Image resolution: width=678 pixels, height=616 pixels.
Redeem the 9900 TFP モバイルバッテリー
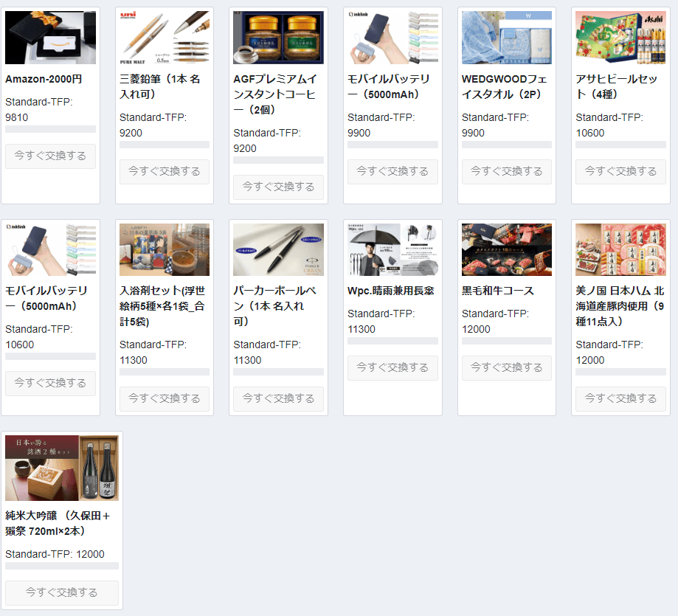(392, 171)
